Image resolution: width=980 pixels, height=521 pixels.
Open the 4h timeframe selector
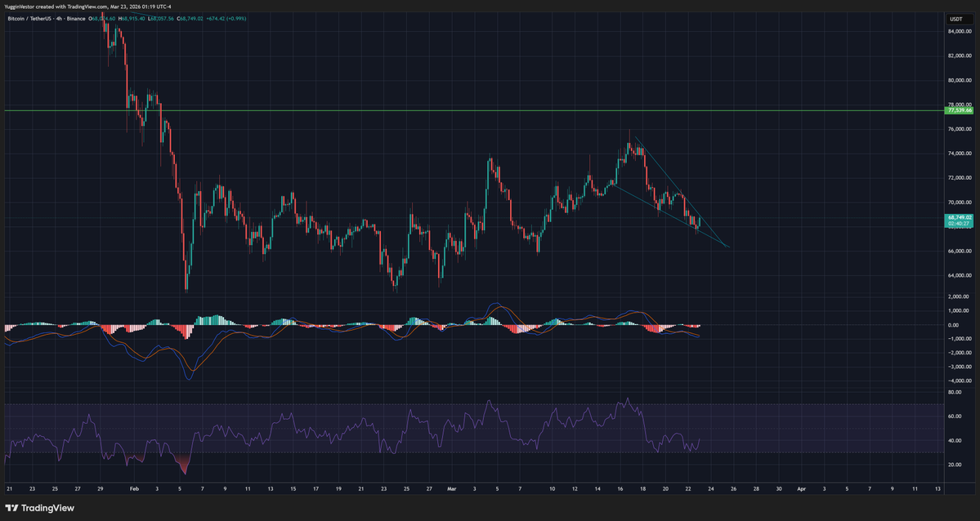tap(58, 19)
